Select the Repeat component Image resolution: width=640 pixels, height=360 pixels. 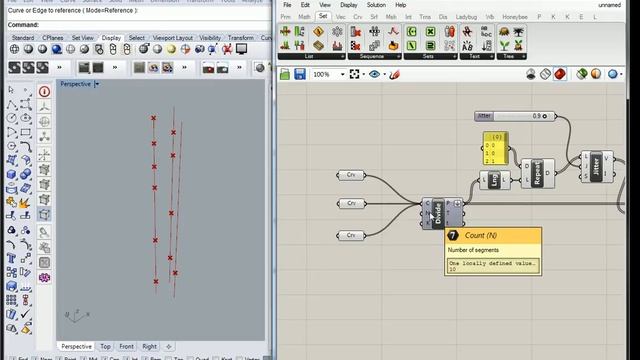pos(538,173)
